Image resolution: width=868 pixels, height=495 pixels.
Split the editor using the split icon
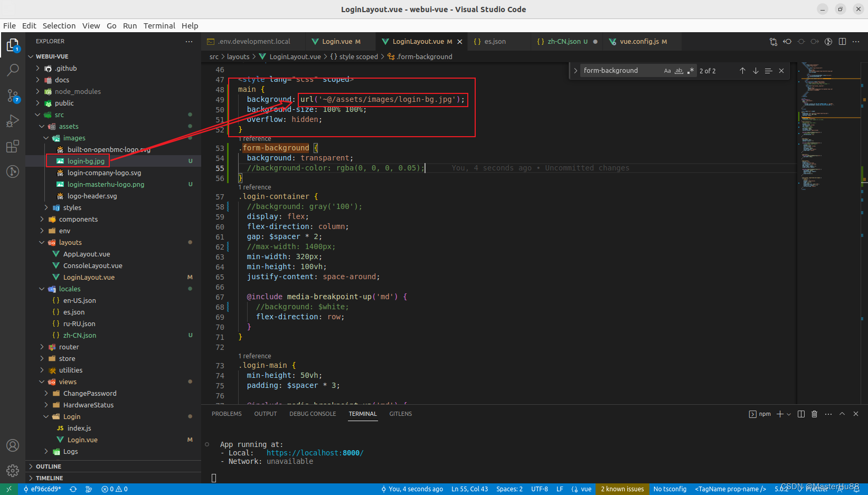coord(842,41)
